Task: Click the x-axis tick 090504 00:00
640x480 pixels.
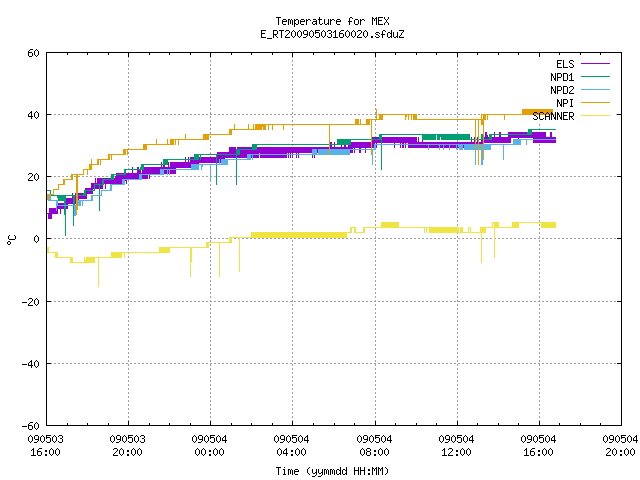Action: tap(210, 446)
